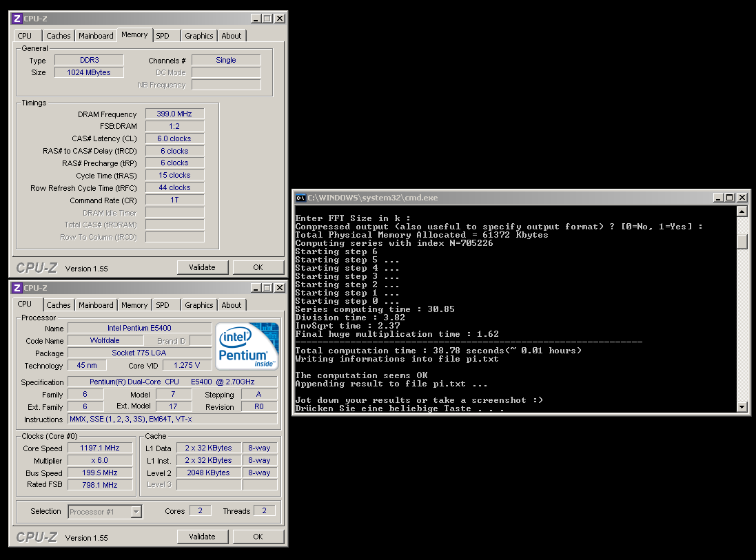This screenshot has width=756, height=560.
Task: Click OK in the Memory window
Action: coord(258,267)
